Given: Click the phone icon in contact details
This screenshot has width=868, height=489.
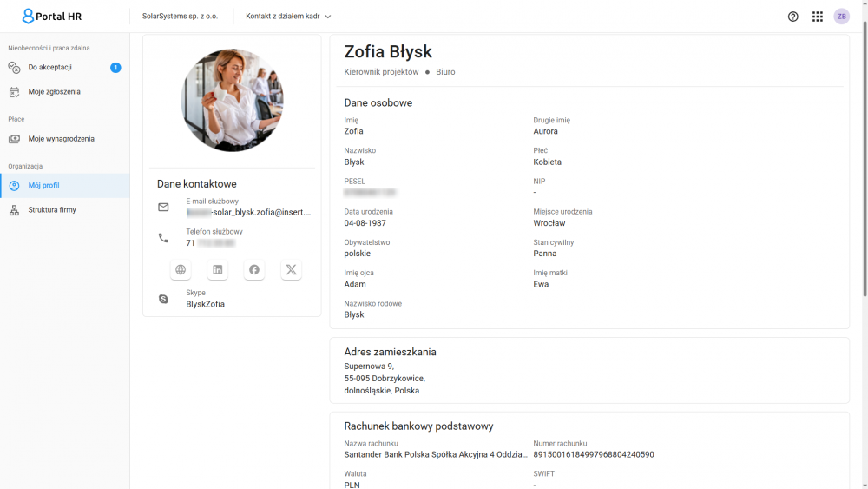Looking at the screenshot, I should 163,238.
